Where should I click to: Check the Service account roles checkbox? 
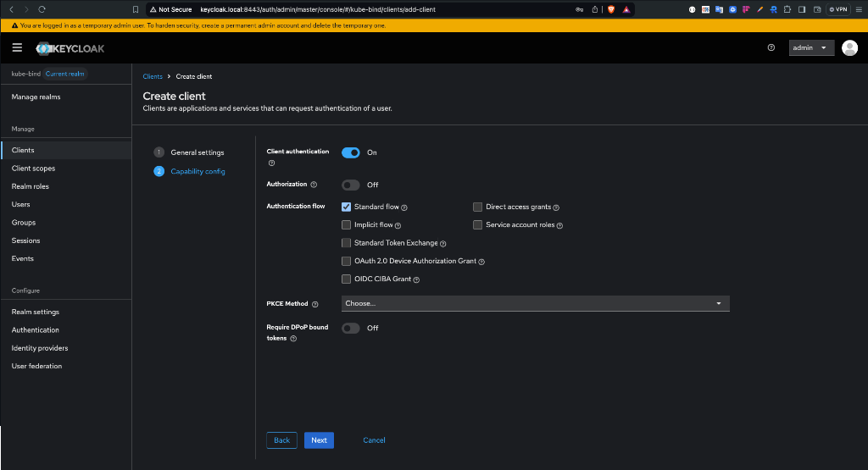click(x=477, y=225)
